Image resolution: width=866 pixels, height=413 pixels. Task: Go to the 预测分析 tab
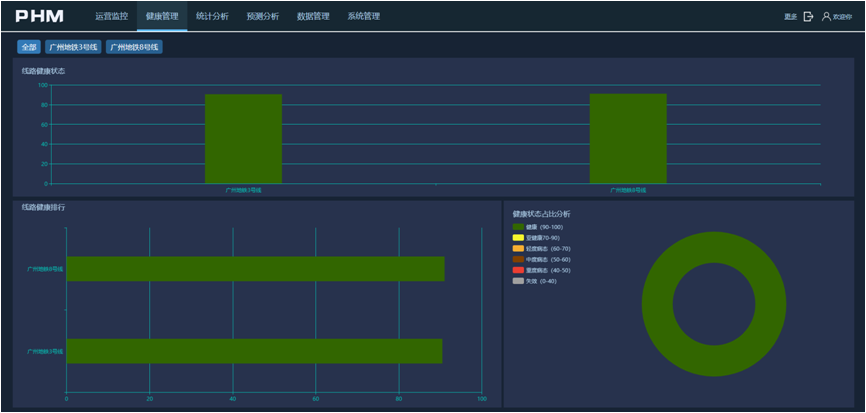[x=262, y=17]
